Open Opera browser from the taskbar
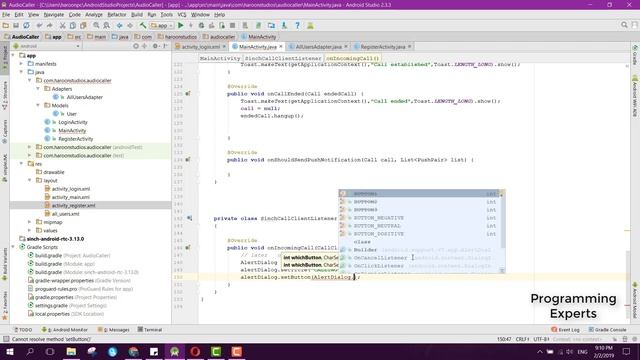The height and width of the screenshot is (360, 640). tap(195, 351)
